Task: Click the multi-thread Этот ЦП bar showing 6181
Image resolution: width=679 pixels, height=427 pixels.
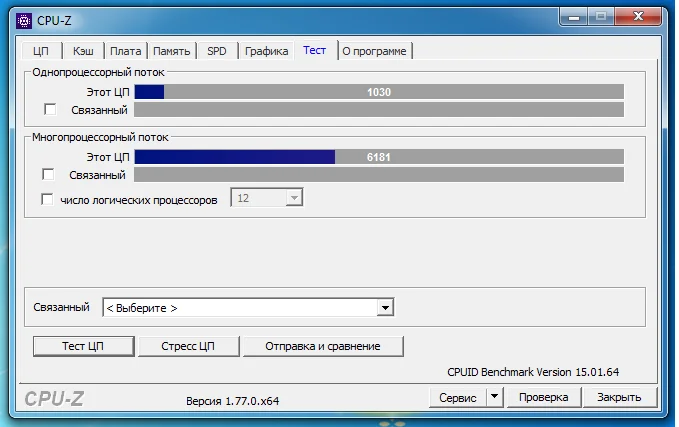Action: (379, 157)
